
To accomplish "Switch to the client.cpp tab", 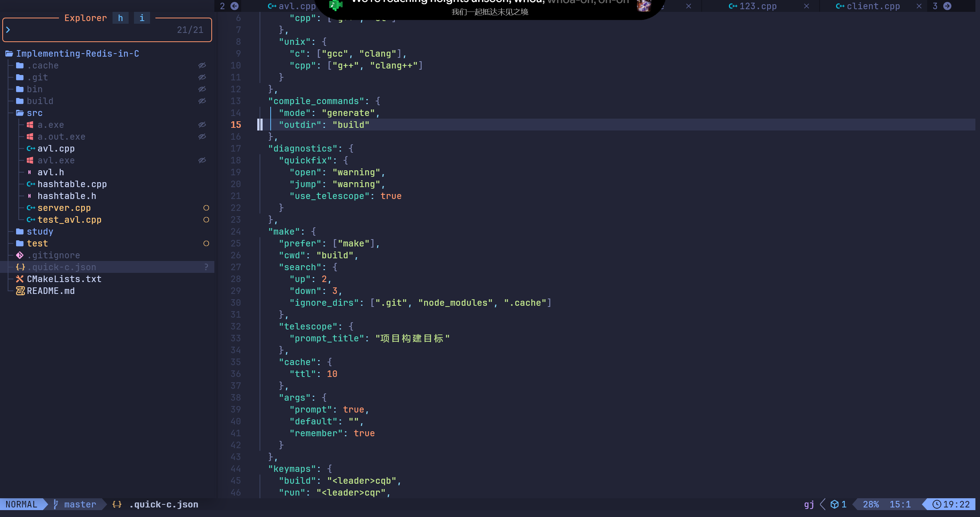I will (x=872, y=6).
